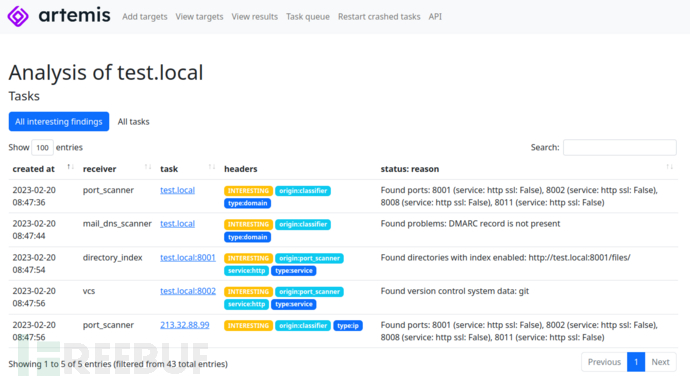Open test.local:8002 vcs task link
Viewport: 690px width, 383px height.
click(x=188, y=291)
